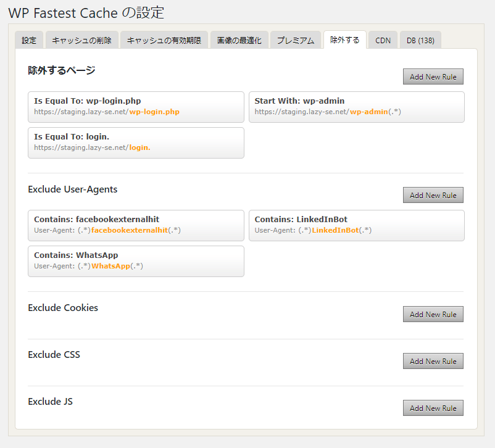Open the wp-login.php exclusion rule

click(x=136, y=107)
